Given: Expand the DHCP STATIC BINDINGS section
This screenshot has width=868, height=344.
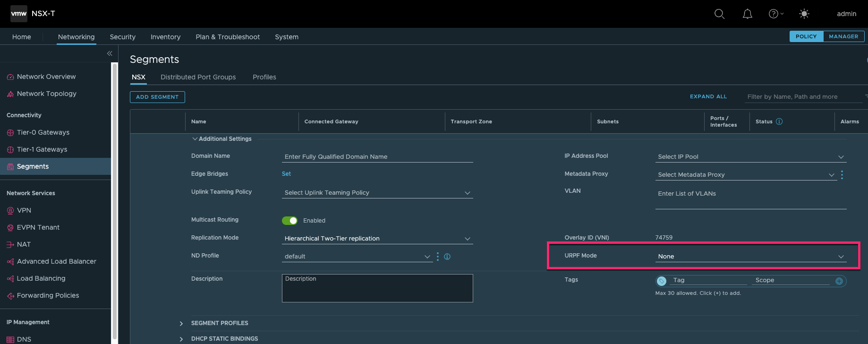Looking at the screenshot, I should point(181,339).
